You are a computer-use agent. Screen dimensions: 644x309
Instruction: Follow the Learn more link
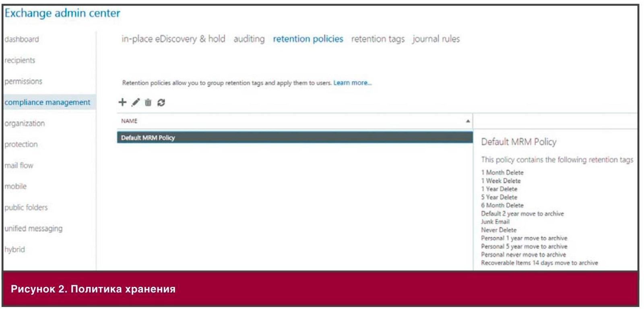tap(353, 83)
